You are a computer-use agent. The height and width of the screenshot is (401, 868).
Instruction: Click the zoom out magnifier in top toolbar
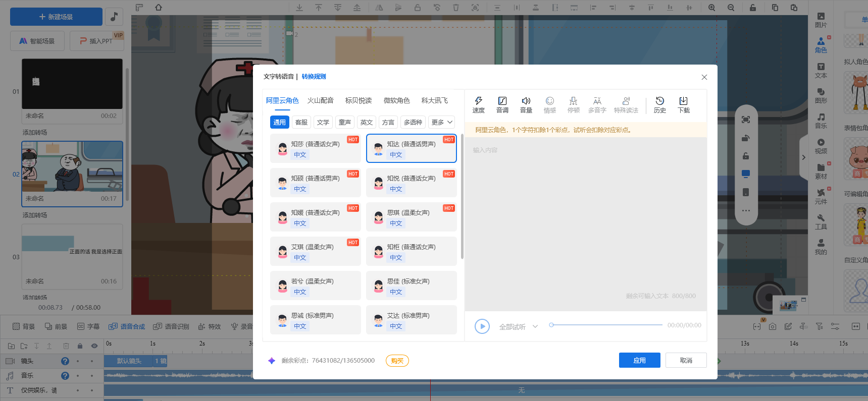tap(731, 8)
